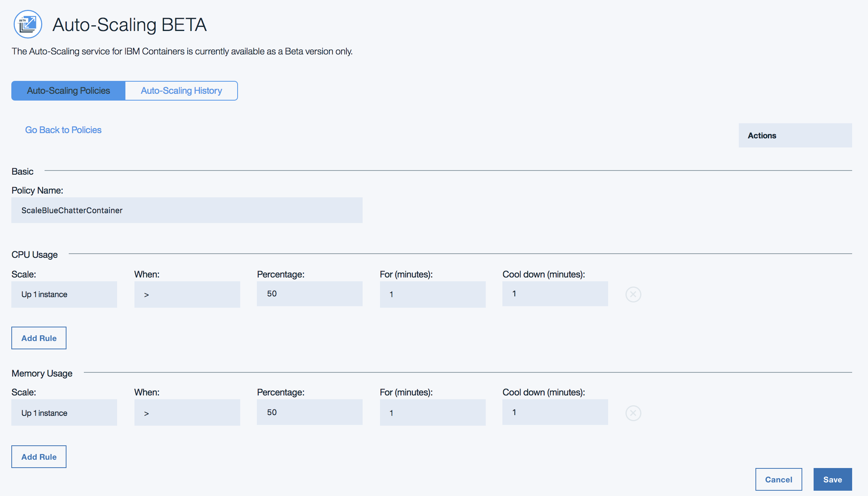Image resolution: width=868 pixels, height=496 pixels.
Task: Click the Policy Name text field
Action: [187, 210]
